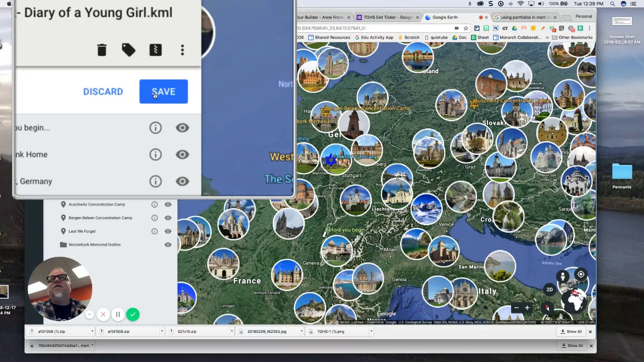The height and width of the screenshot is (362, 644).
Task: Open dropdown for 021v15.zip download
Action: [231, 331]
